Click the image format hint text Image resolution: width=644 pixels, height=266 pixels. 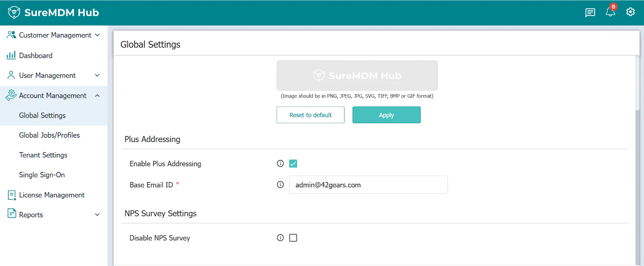pyautogui.click(x=357, y=96)
